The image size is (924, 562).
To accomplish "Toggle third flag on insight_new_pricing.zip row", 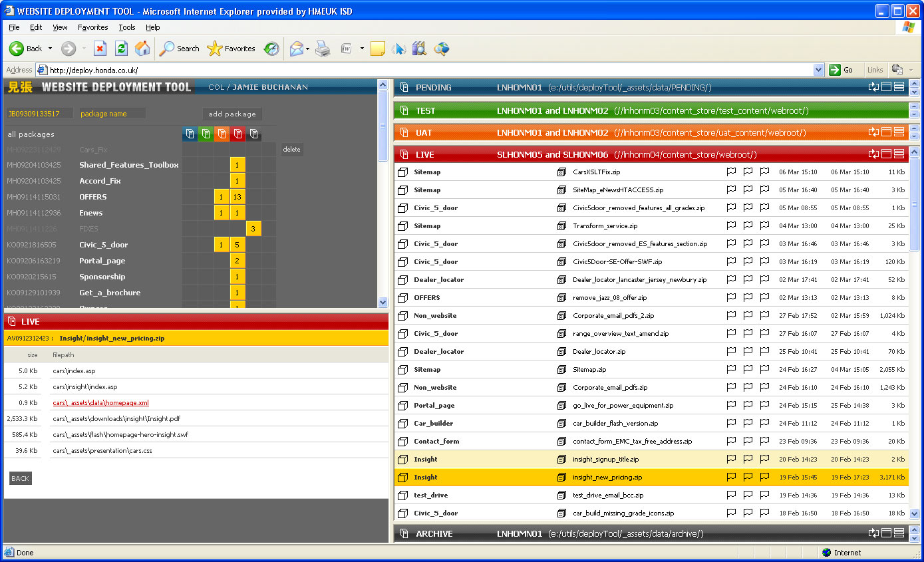I will (764, 477).
